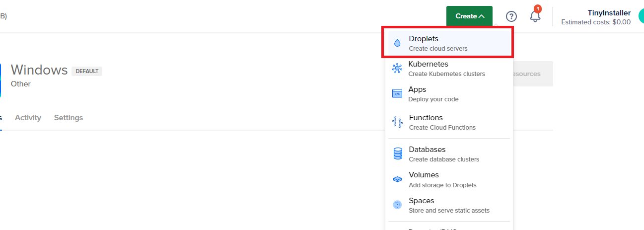Click the Droplets water drop icon

397,43
